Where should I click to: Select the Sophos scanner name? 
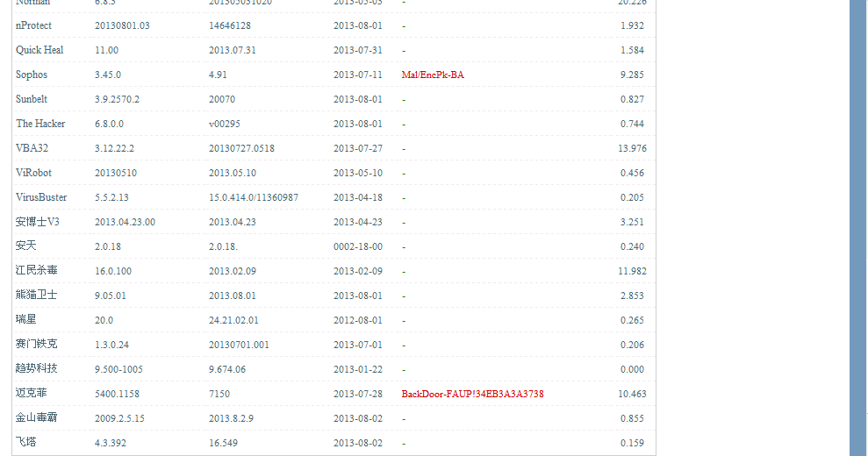pos(32,75)
